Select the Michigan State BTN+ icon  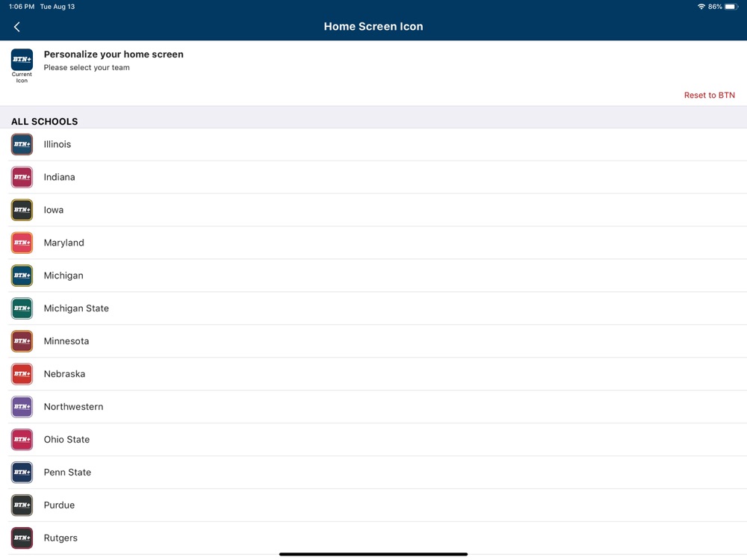pyautogui.click(x=22, y=308)
